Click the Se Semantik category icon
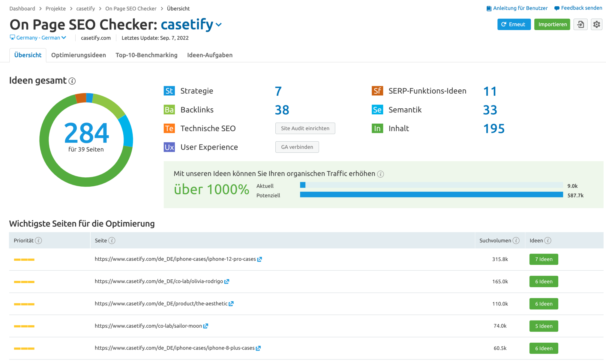 (377, 110)
